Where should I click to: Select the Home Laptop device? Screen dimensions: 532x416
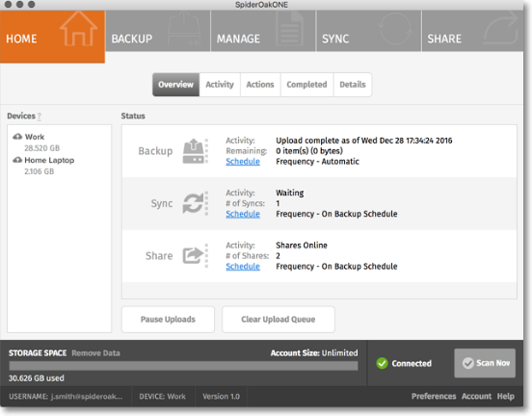click(49, 160)
